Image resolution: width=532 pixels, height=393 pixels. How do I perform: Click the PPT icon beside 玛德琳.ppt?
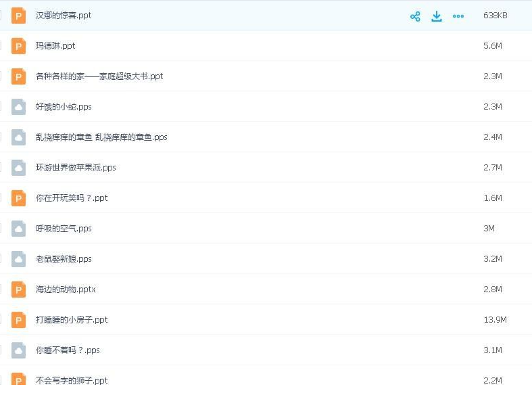pos(18,46)
